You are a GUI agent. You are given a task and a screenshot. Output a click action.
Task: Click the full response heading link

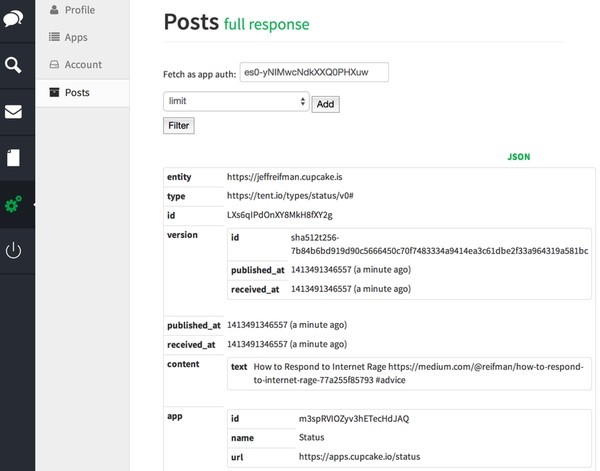267,24
